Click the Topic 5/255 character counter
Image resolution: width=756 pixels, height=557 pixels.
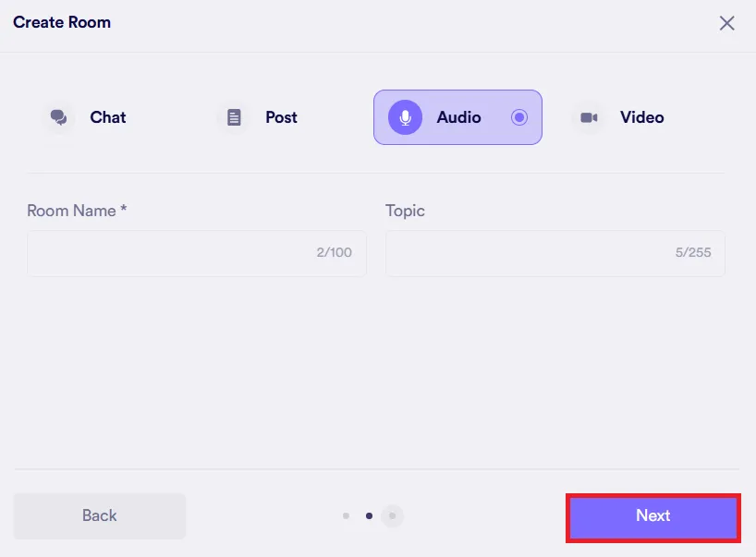coord(693,252)
